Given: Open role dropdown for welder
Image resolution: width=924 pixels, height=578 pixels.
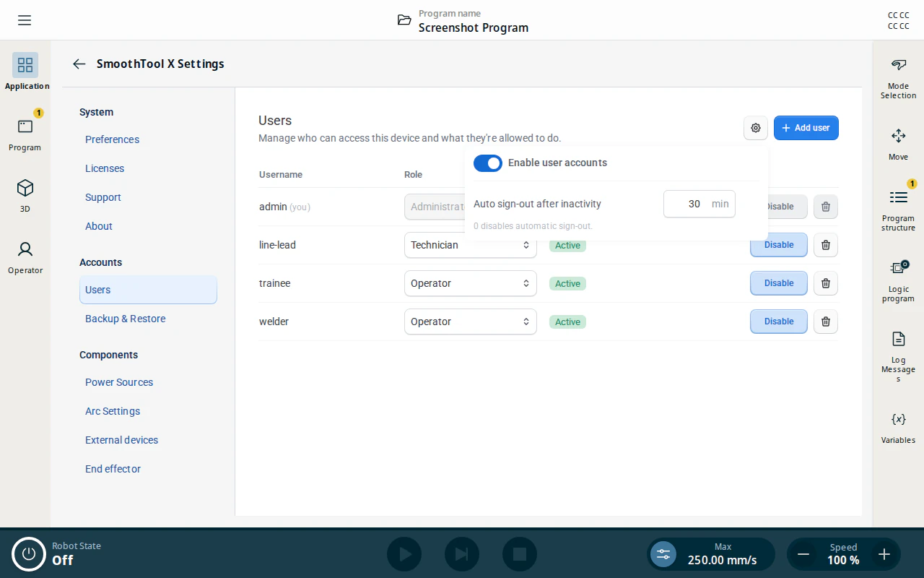Looking at the screenshot, I should (x=471, y=322).
